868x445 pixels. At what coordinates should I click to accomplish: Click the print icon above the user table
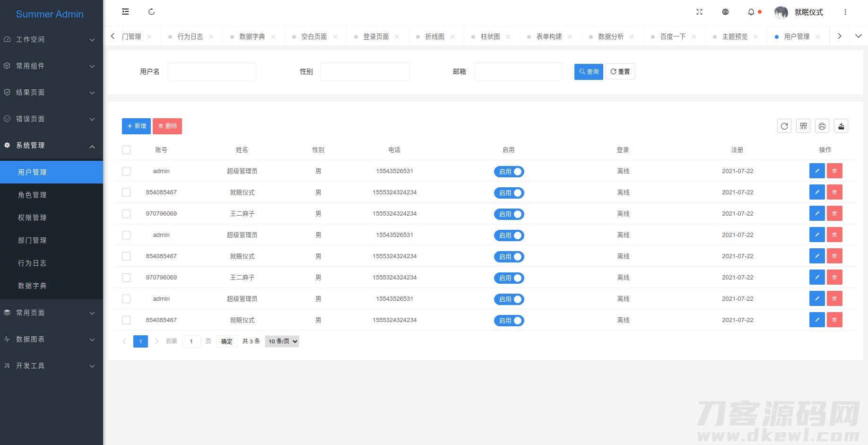pyautogui.click(x=822, y=126)
